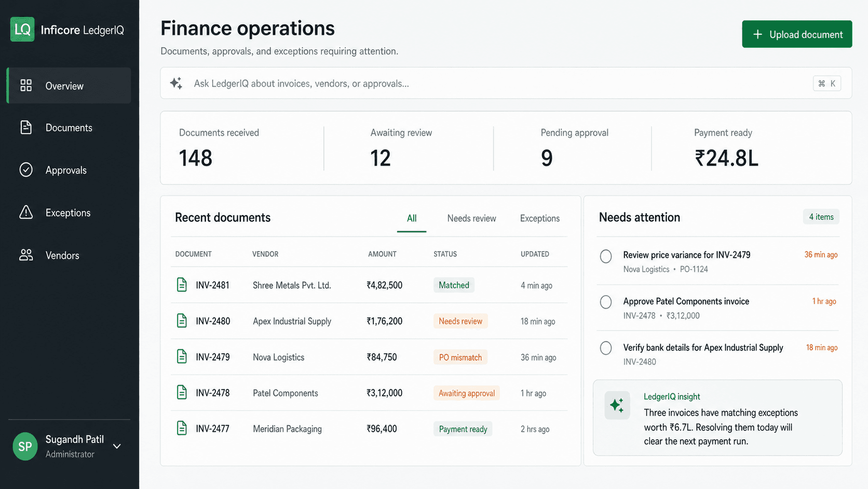The width and height of the screenshot is (868, 489).
Task: Click the Vendors people icon
Action: click(26, 255)
